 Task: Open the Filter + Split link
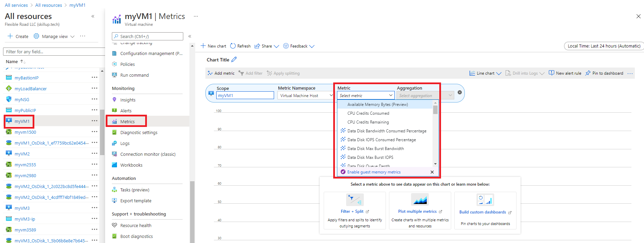pyautogui.click(x=352, y=211)
